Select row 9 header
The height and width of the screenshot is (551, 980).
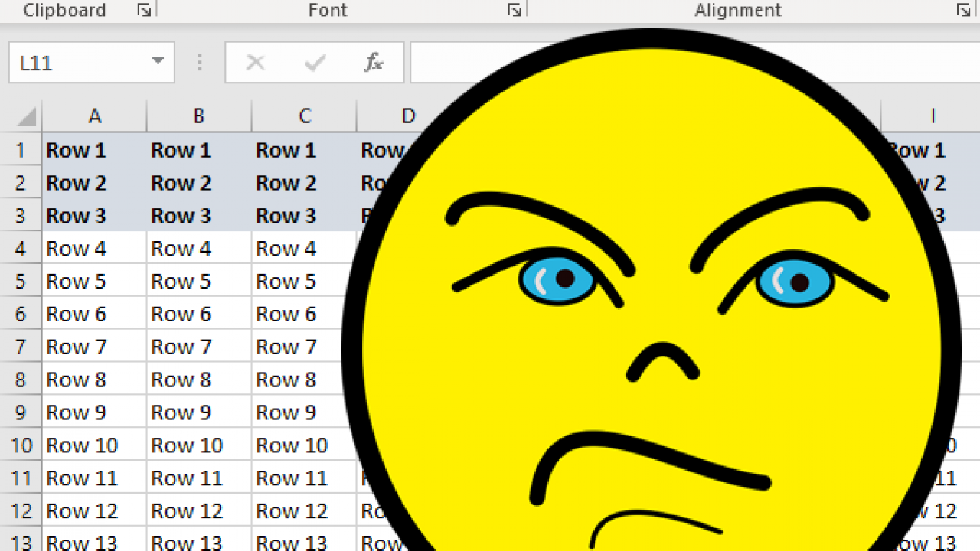(x=21, y=413)
